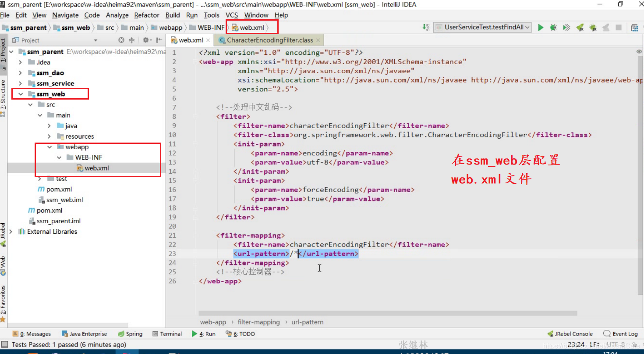The image size is (644, 354).
Task: Open the 1: Project side tool window
Action: pos(3,55)
